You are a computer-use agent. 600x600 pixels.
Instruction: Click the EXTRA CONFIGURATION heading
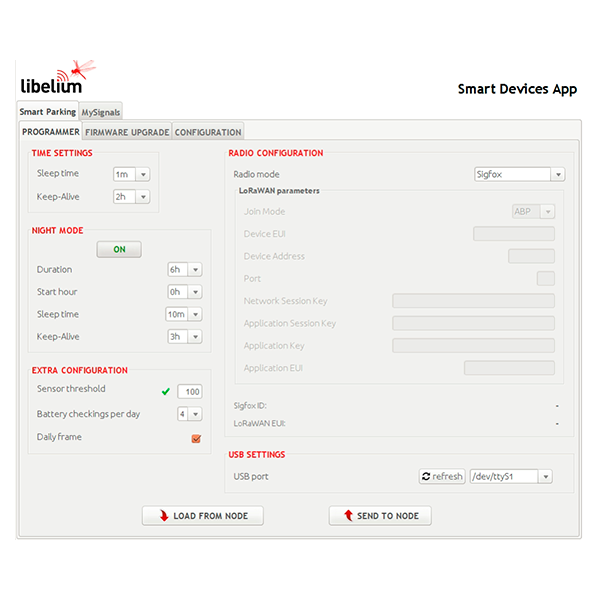tap(80, 370)
